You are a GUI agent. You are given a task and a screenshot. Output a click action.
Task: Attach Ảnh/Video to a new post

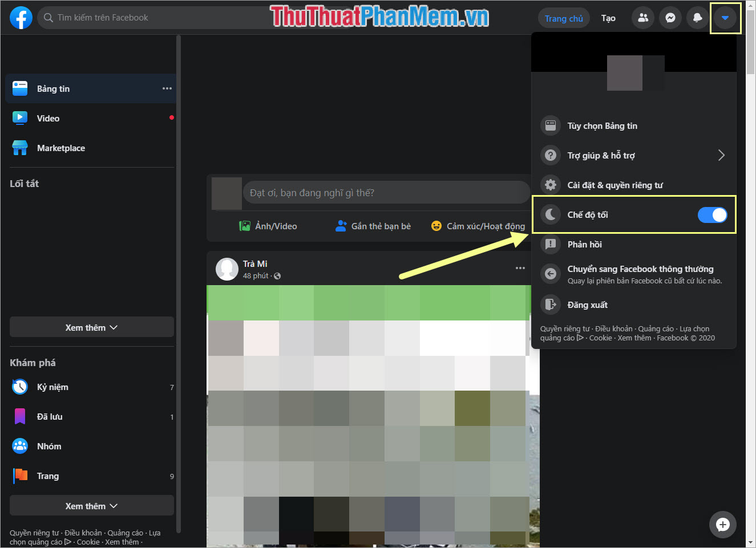[x=267, y=226]
